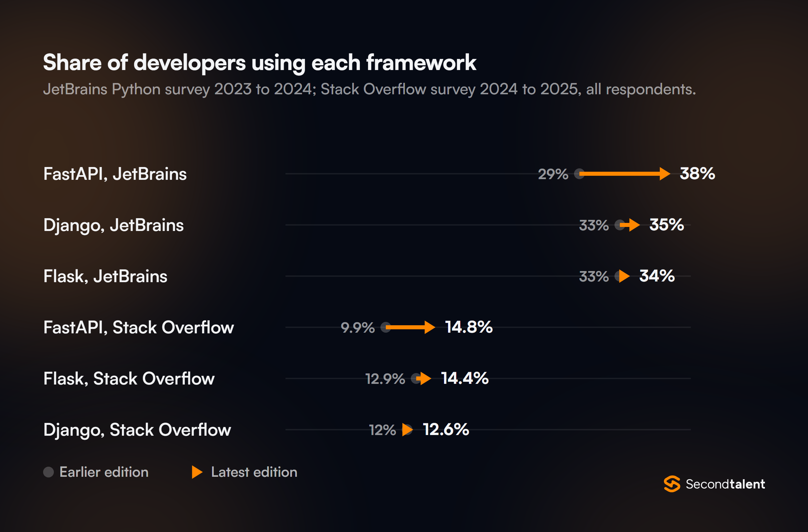Click the arrowhead in FastAPI, JetBrains row
The image size is (808, 532).
coord(665,174)
